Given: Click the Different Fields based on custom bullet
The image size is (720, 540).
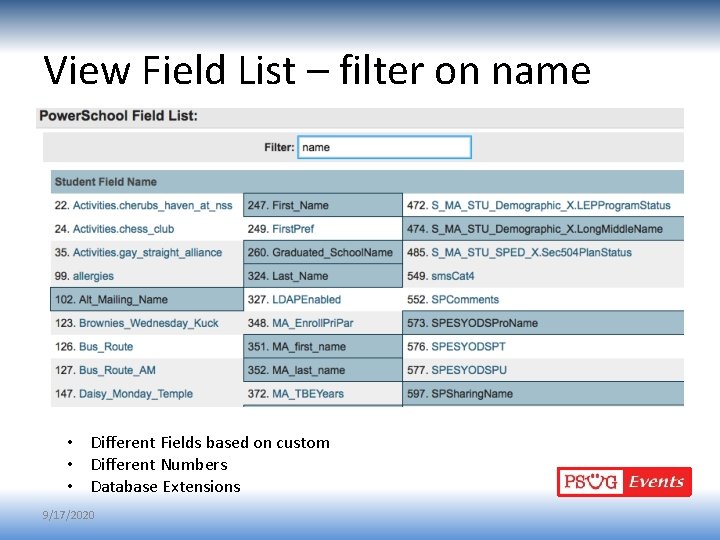Looking at the screenshot, I should [x=210, y=442].
